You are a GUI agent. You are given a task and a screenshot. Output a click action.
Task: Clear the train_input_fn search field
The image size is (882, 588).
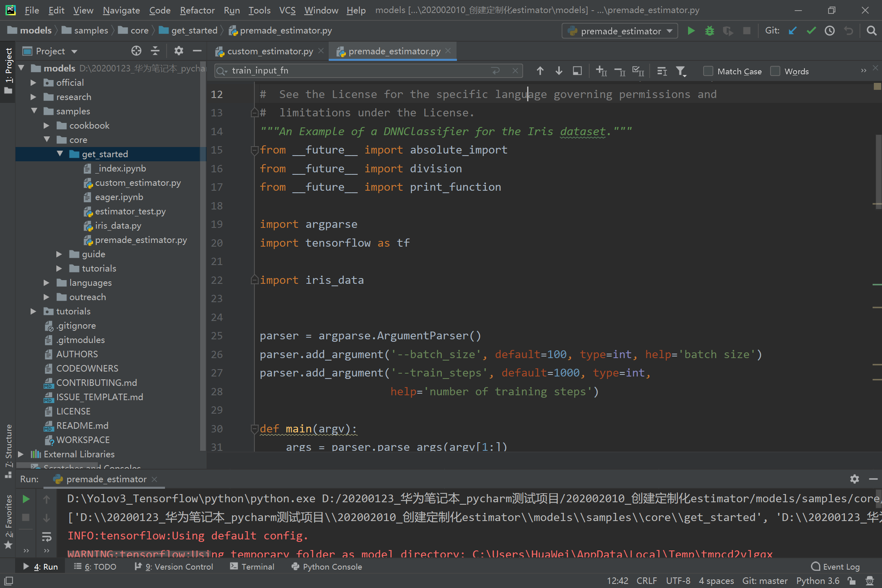point(515,70)
